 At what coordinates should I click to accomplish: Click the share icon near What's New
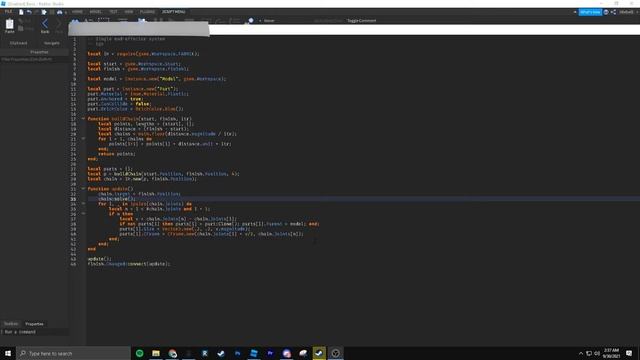pyautogui.click(x=613, y=12)
